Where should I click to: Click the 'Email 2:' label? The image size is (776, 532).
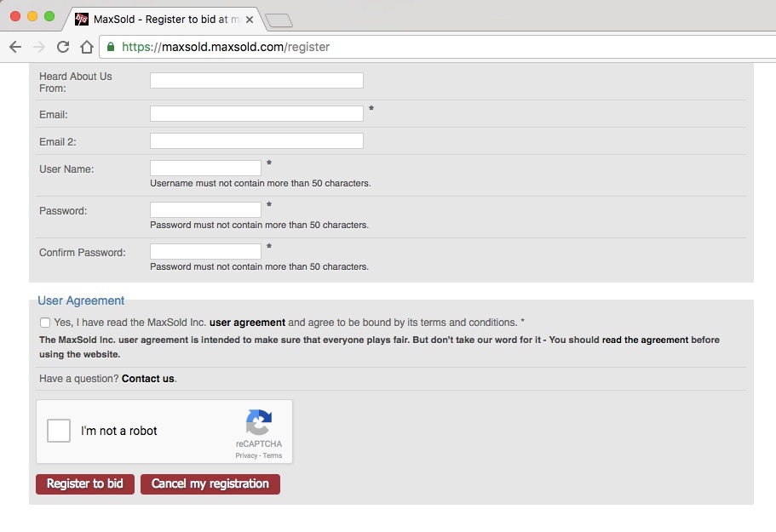(x=58, y=142)
